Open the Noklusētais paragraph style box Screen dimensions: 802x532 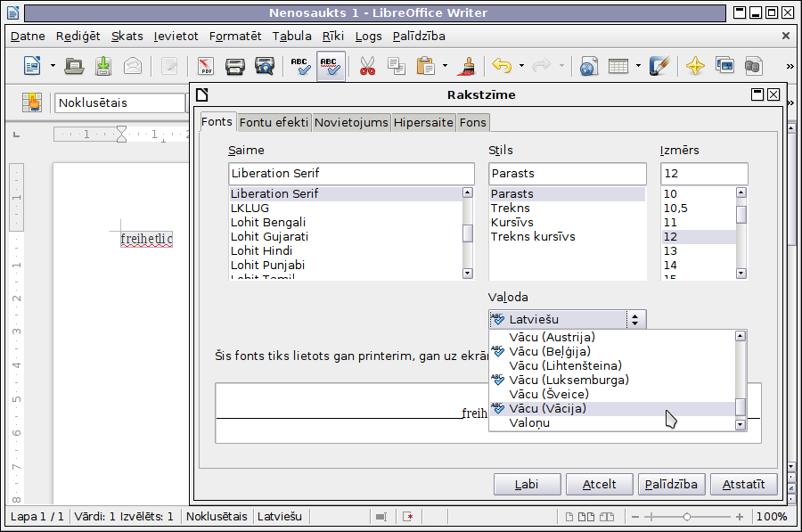120,102
